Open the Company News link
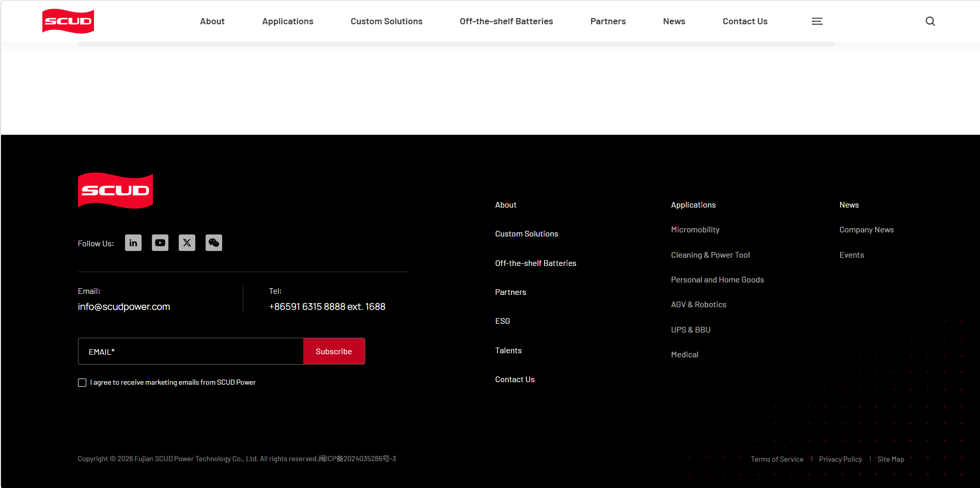The height and width of the screenshot is (488, 980). tap(866, 230)
